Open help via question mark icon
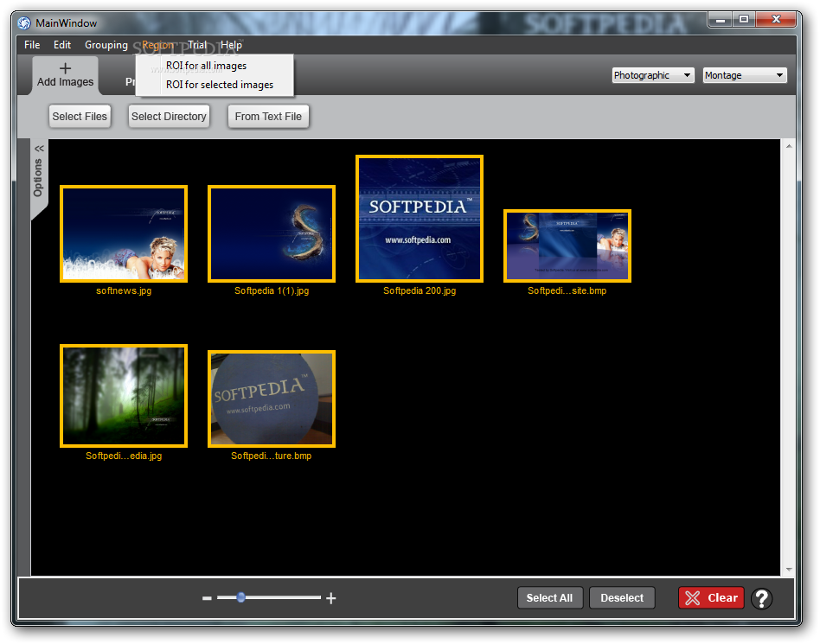820x644 pixels. [762, 598]
